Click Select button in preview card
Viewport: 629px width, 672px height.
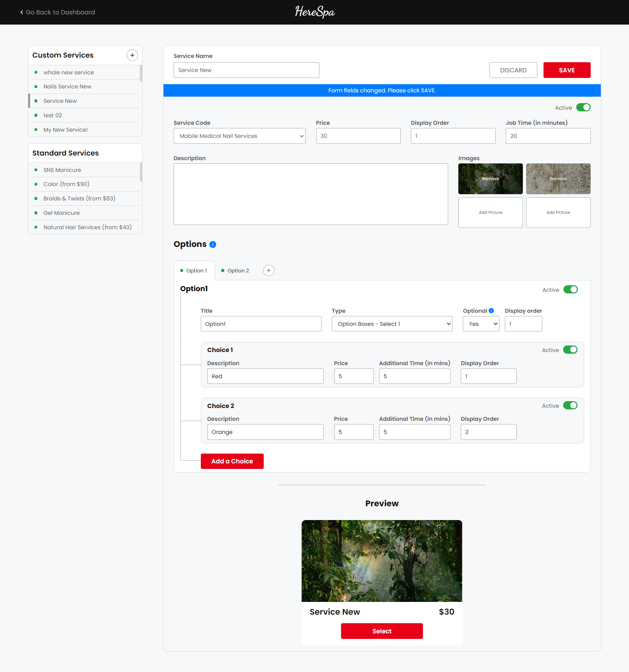(x=382, y=631)
